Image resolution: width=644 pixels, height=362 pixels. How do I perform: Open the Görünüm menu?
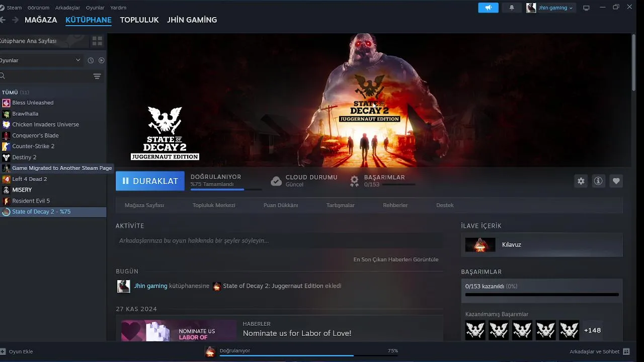coord(38,8)
